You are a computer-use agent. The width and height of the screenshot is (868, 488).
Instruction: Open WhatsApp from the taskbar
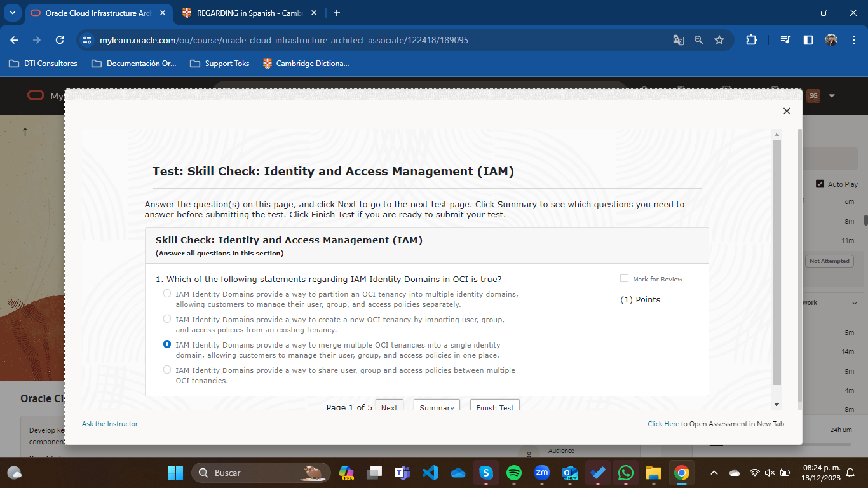[626, 473]
